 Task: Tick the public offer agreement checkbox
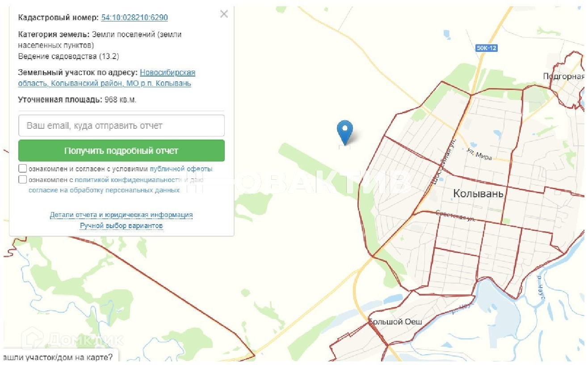click(x=22, y=169)
